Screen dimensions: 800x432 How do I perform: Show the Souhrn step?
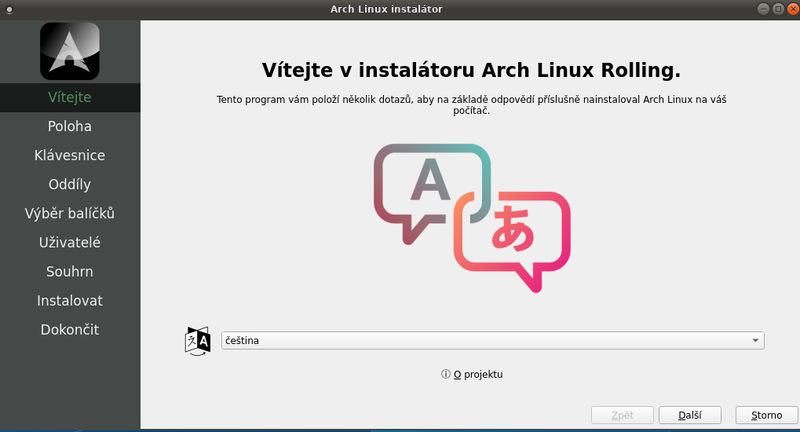[x=69, y=272]
